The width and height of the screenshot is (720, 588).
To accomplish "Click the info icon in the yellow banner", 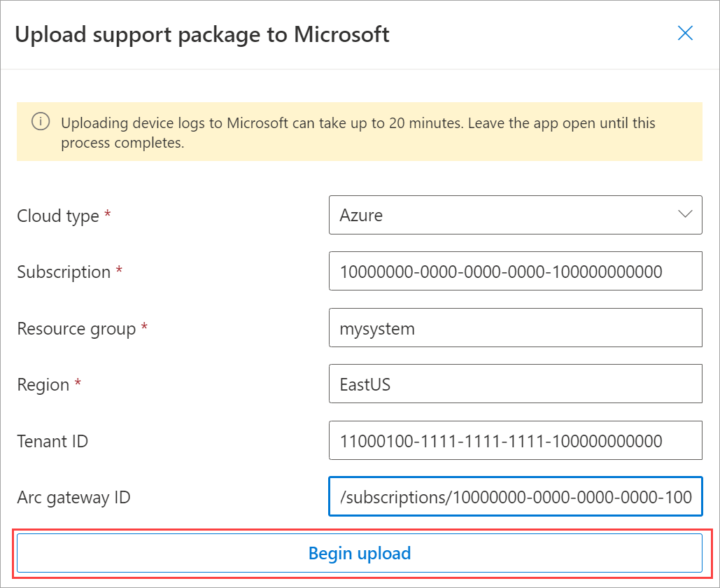I will click(41, 122).
